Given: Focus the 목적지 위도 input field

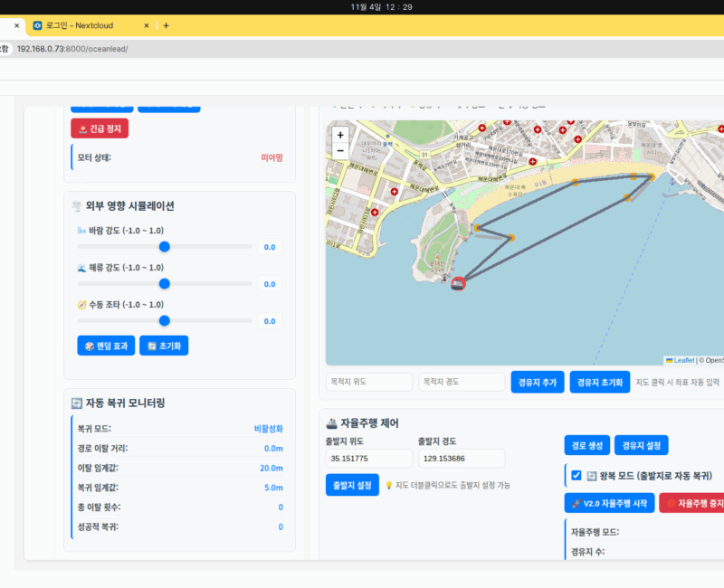Looking at the screenshot, I should pos(368,382).
